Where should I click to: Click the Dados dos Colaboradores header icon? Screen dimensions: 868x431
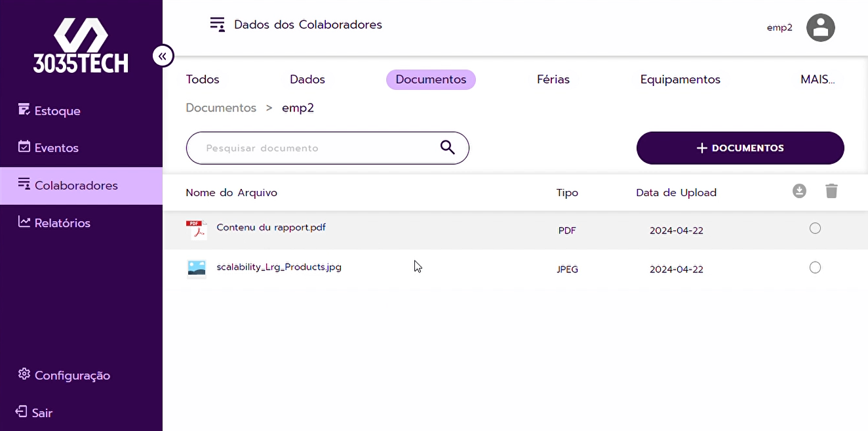[217, 24]
